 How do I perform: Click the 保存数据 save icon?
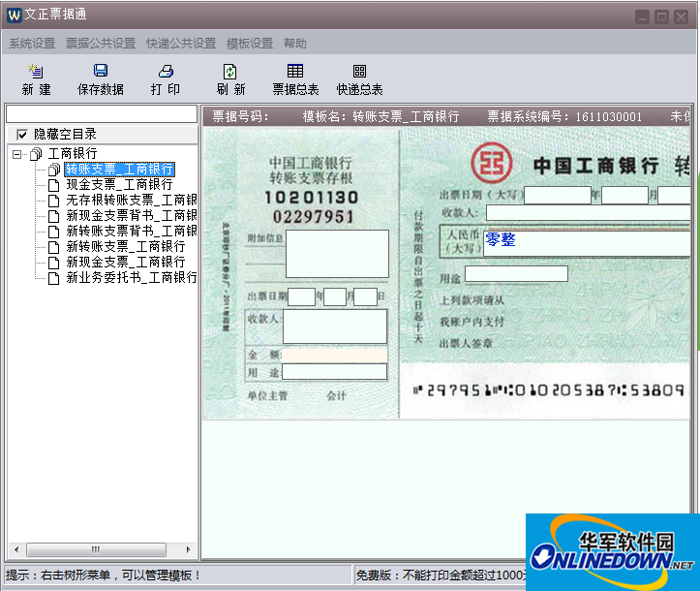(101, 71)
